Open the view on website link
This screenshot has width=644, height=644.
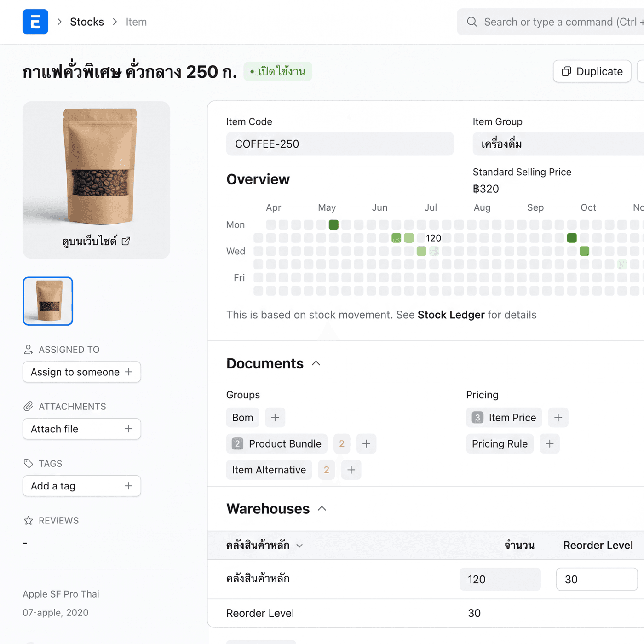point(96,241)
